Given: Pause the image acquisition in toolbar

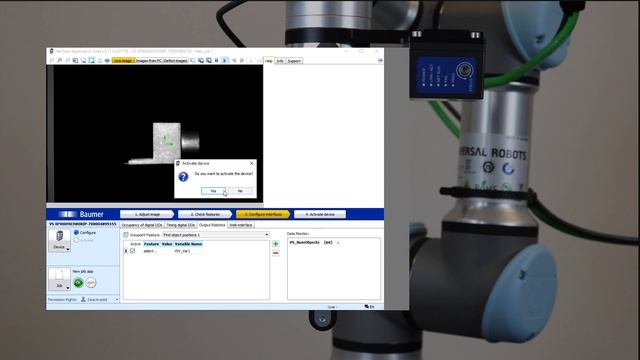Looking at the screenshot, I should (216, 60).
